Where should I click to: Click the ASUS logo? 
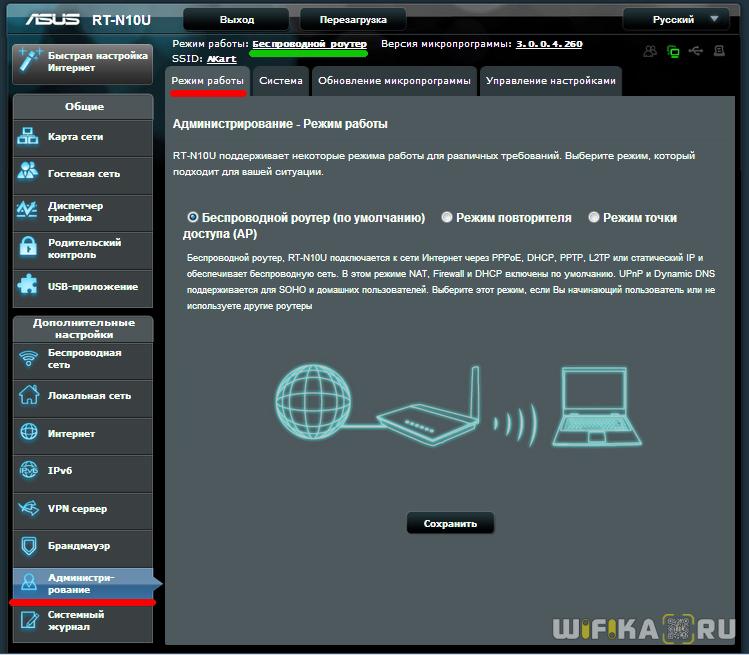(53, 19)
